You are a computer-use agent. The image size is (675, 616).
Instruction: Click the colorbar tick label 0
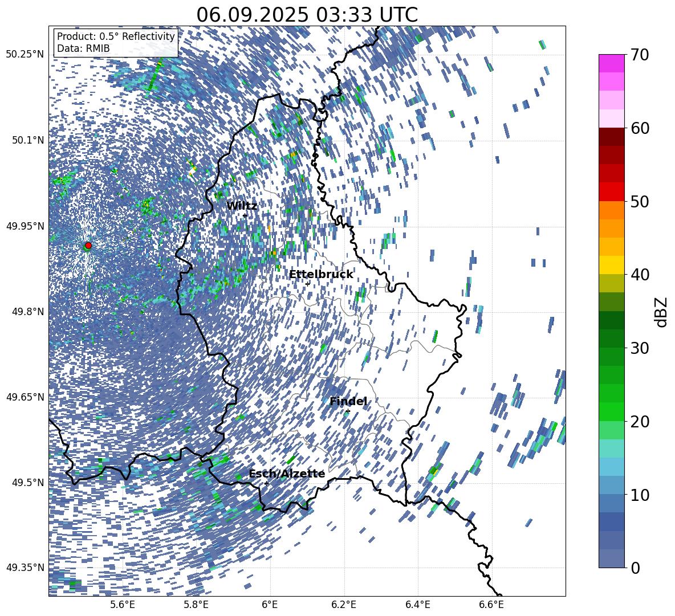click(x=635, y=568)
